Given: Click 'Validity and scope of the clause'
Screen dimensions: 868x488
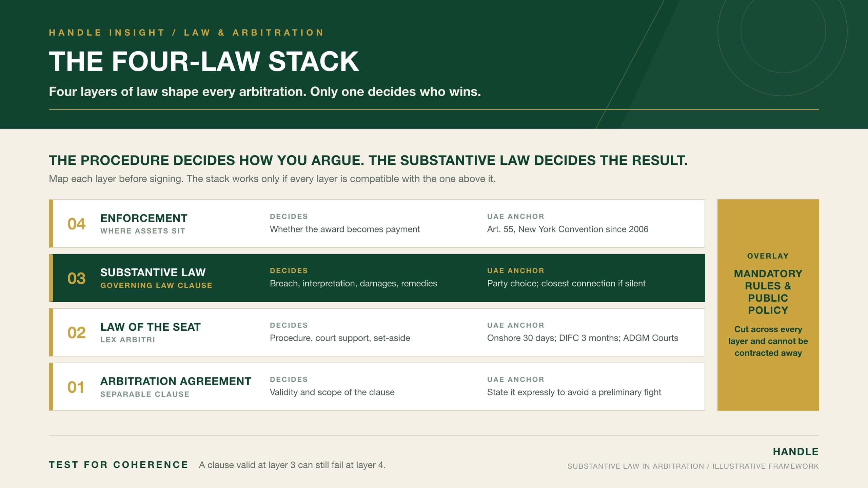Looking at the screenshot, I should [x=332, y=392].
